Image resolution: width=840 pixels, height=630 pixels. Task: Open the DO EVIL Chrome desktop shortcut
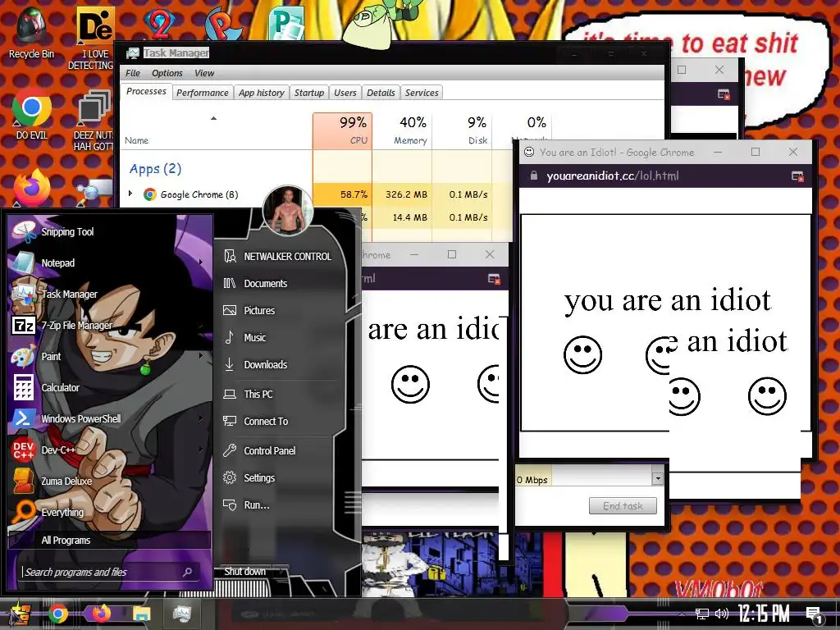pyautogui.click(x=32, y=113)
